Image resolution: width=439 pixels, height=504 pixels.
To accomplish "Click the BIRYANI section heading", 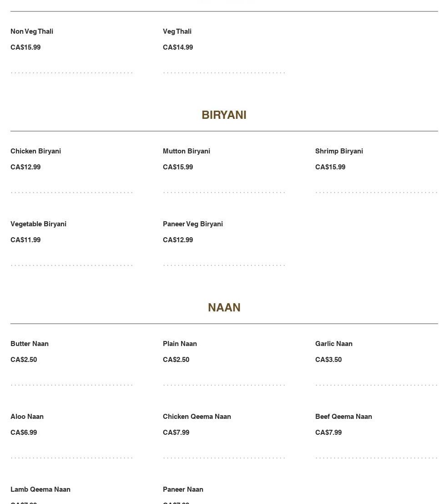I will tap(224, 115).
